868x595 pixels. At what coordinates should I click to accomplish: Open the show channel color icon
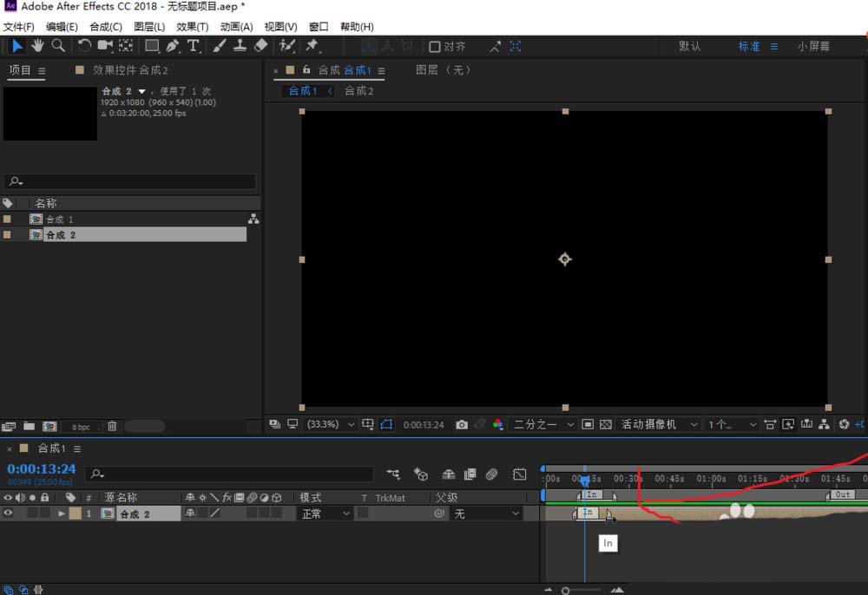497,424
